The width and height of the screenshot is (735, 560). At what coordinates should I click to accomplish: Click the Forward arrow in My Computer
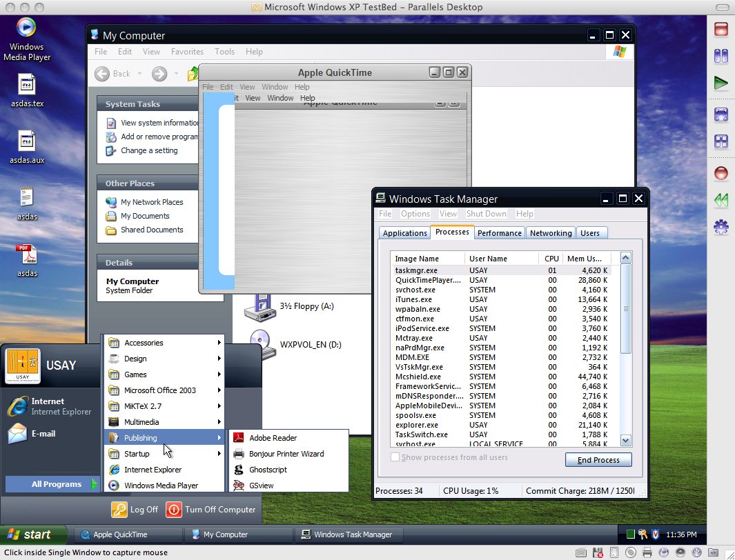tap(159, 74)
